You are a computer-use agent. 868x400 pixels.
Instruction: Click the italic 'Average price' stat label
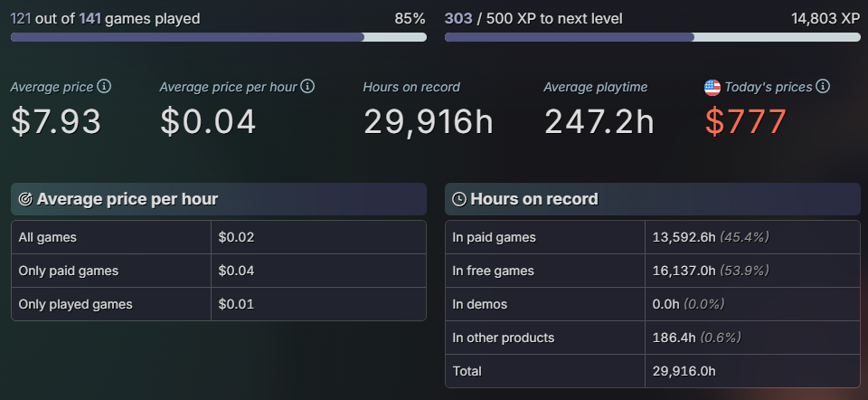[x=52, y=87]
